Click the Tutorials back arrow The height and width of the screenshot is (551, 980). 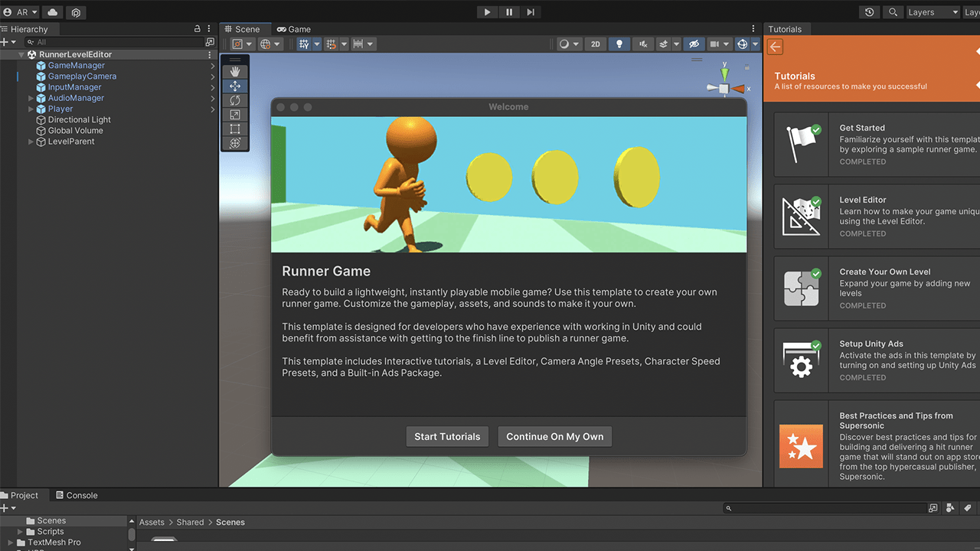776,47
